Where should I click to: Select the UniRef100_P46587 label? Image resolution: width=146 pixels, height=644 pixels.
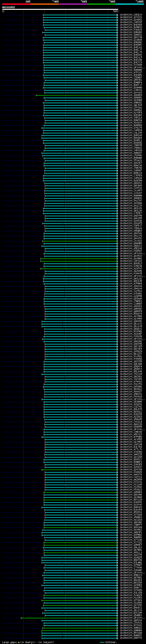131,251
